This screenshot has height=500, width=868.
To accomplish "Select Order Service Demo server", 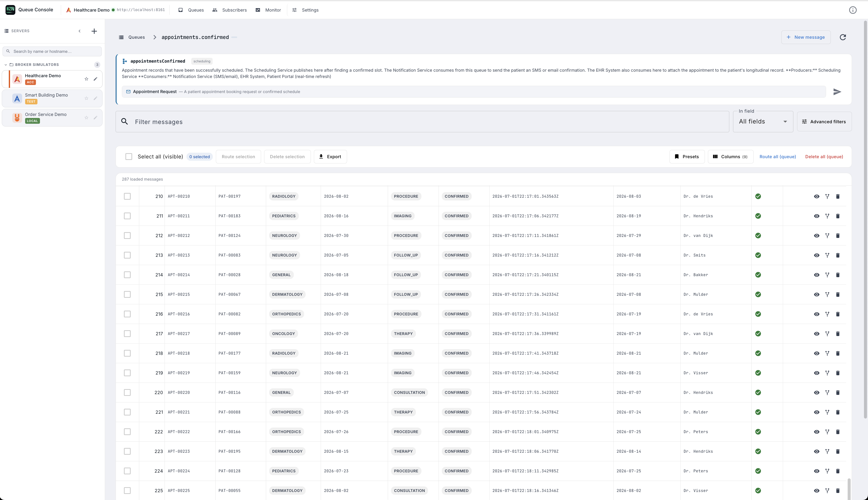I will pyautogui.click(x=52, y=118).
